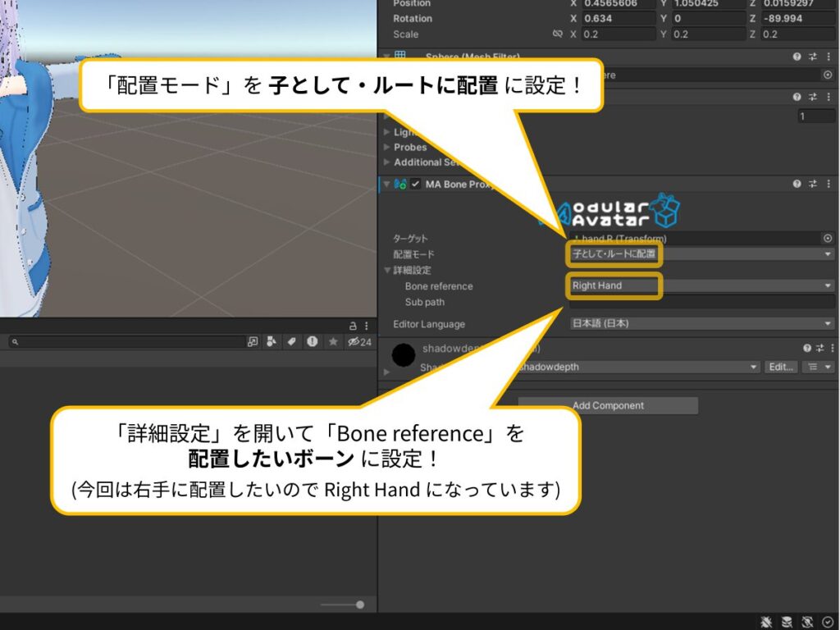Toggle hidden packages visibility showing 24
This screenshot has width=840, height=630.
359,342
